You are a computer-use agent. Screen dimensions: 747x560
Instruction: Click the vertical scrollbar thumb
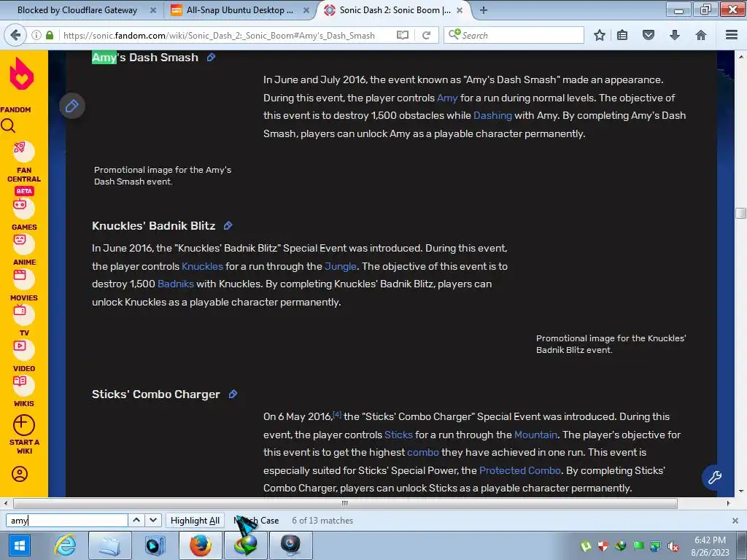(x=741, y=213)
